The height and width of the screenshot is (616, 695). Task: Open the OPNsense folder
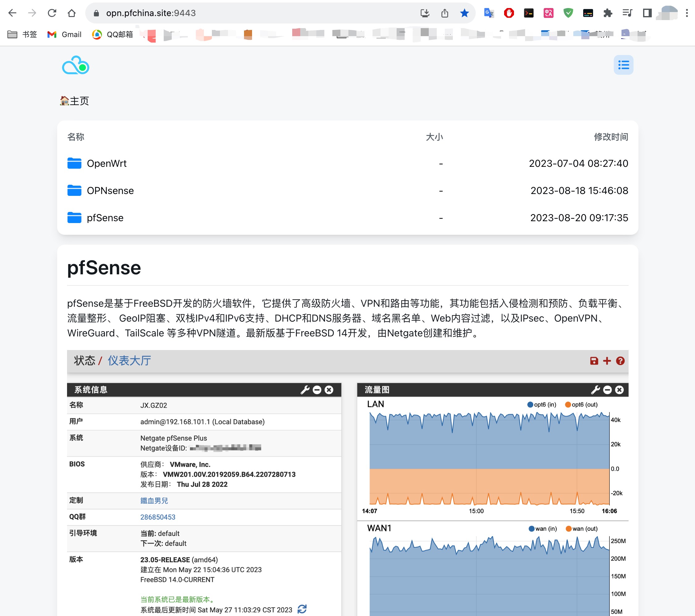(110, 191)
